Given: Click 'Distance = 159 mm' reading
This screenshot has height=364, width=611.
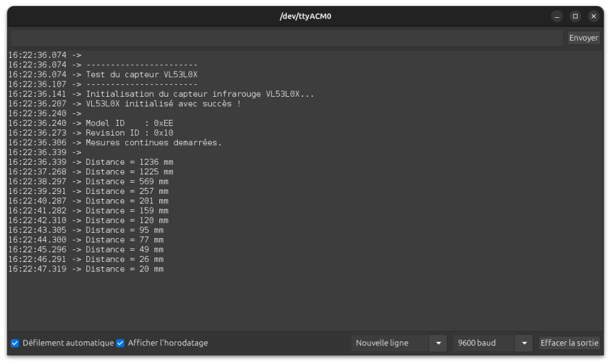Looking at the screenshot, I should click(x=127, y=211).
